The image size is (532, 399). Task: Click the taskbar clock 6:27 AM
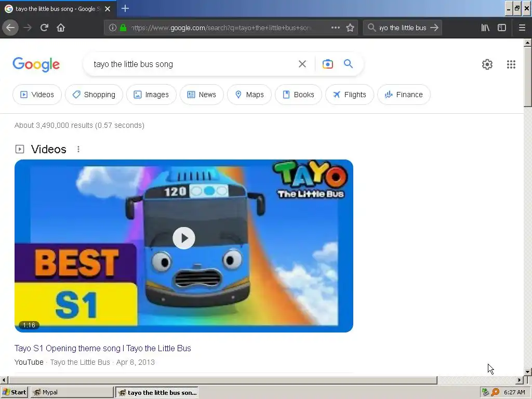514,392
